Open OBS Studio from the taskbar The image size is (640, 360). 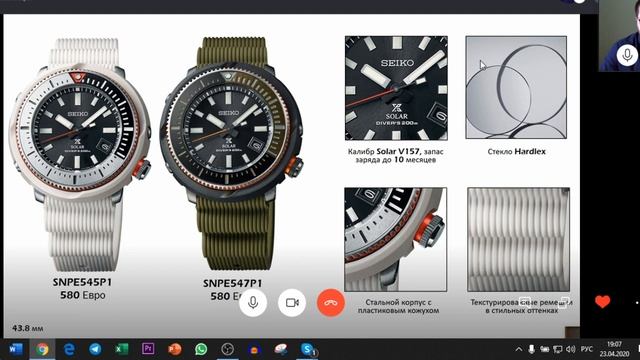[227, 349]
